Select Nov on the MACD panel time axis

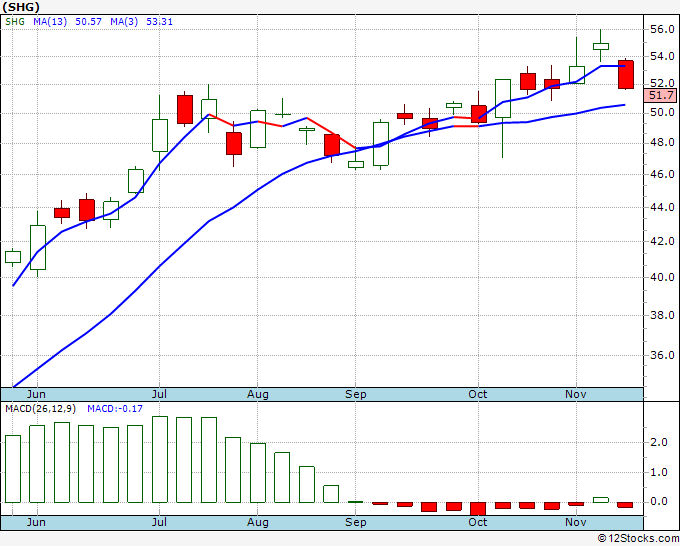575,522
